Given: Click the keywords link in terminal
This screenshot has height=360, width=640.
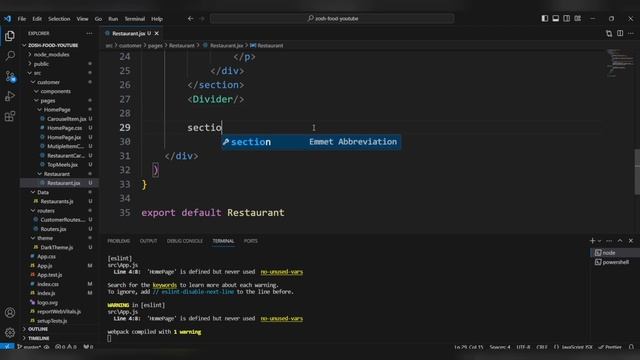Looking at the screenshot, I should 164,285.
